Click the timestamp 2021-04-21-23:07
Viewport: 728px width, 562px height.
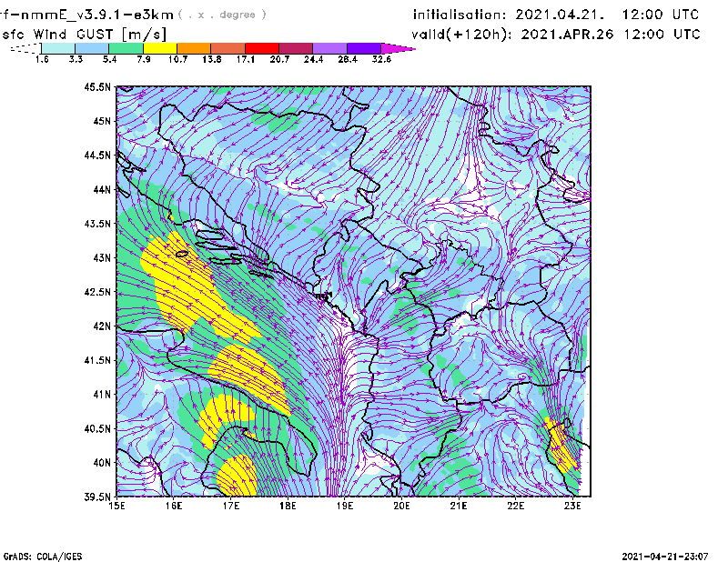[x=665, y=557]
